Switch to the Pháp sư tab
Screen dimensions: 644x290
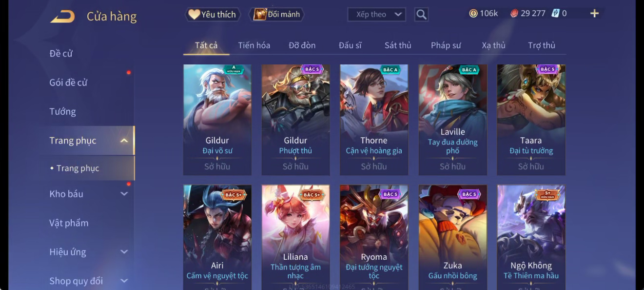446,45
